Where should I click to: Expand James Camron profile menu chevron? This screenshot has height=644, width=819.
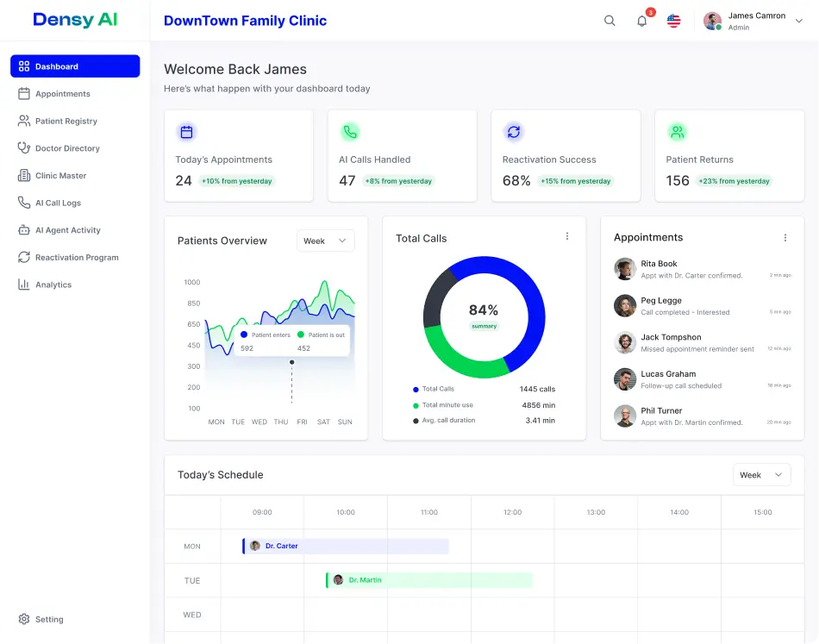point(799,21)
